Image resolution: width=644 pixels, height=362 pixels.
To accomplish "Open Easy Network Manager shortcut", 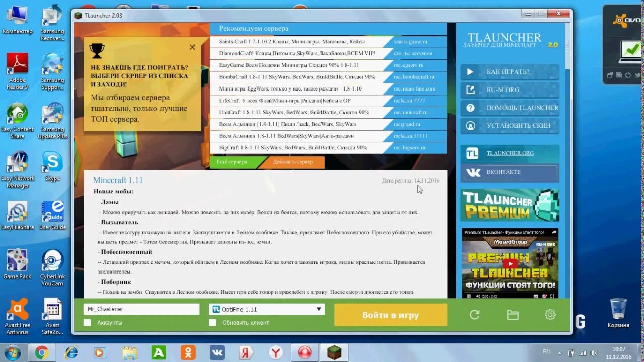I will (17, 170).
